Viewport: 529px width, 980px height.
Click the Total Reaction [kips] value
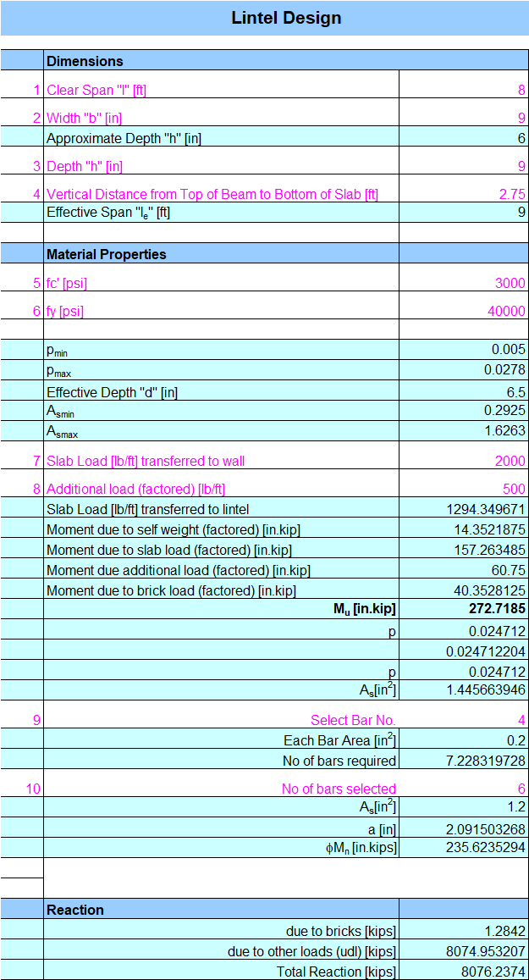click(464, 971)
